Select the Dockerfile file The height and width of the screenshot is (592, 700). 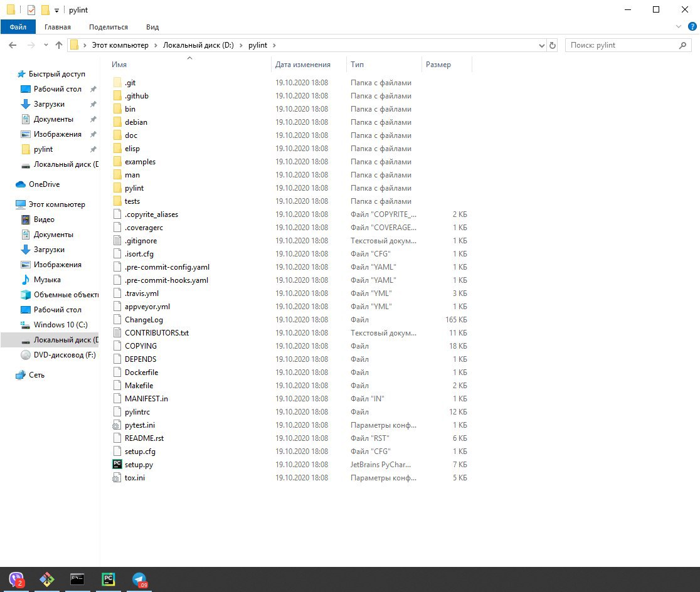click(142, 373)
